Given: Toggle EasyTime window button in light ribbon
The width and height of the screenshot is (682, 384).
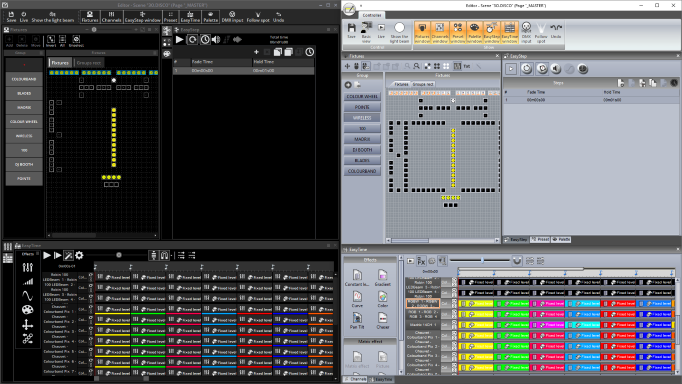Looking at the screenshot, I should [510, 33].
